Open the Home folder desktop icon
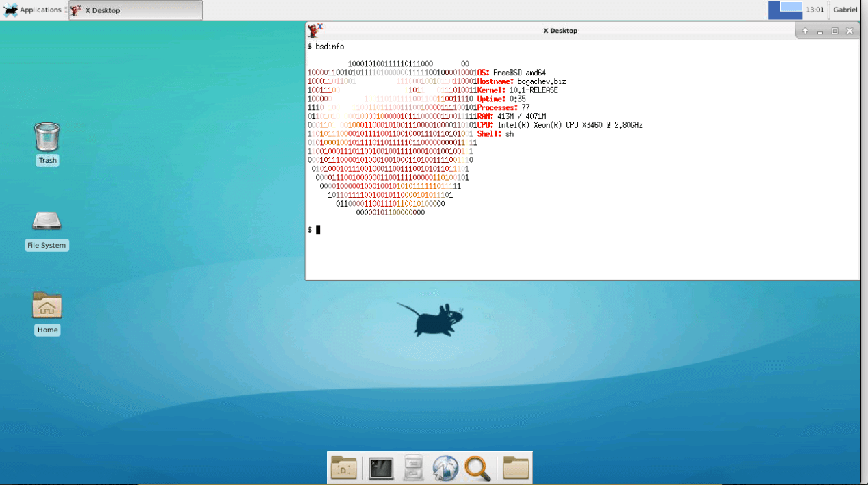 pyautogui.click(x=47, y=306)
